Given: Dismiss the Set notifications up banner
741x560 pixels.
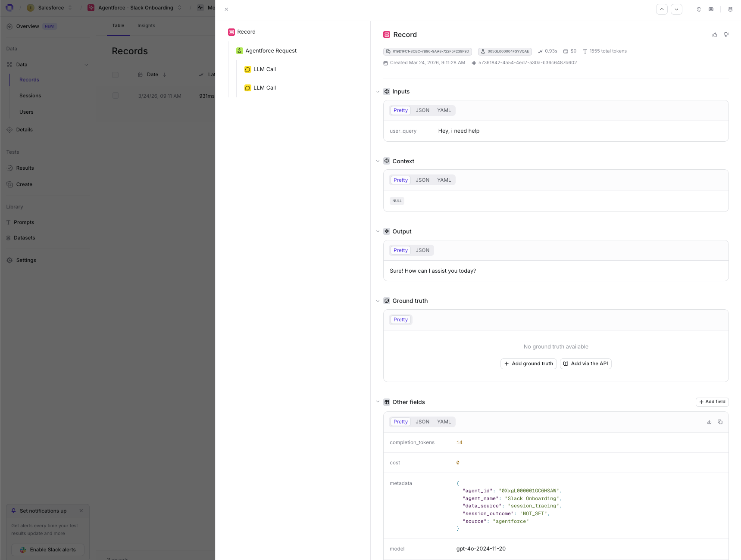Looking at the screenshot, I should coord(81,510).
